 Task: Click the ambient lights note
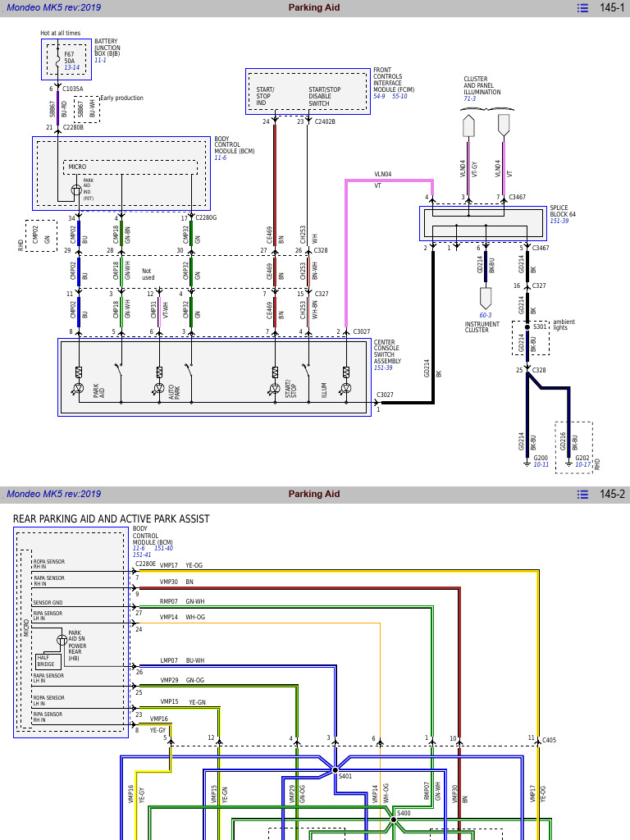(564, 325)
